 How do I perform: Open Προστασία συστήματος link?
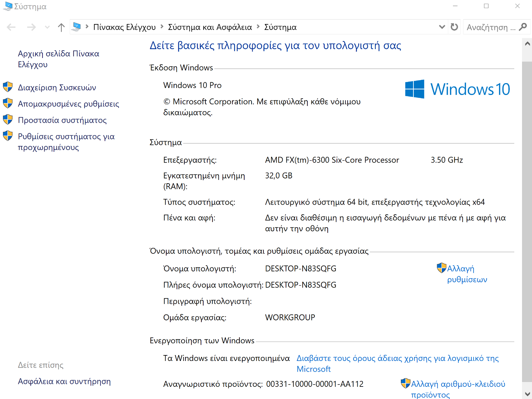(x=62, y=120)
